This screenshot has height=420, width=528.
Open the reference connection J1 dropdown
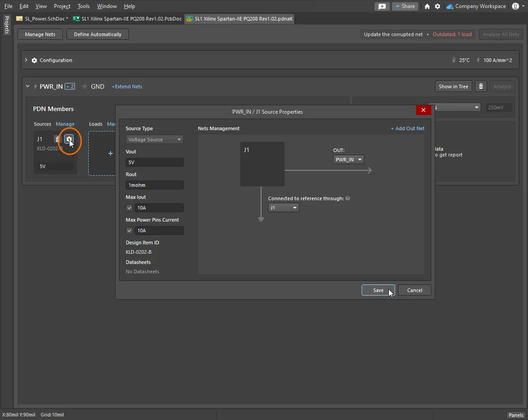(283, 208)
